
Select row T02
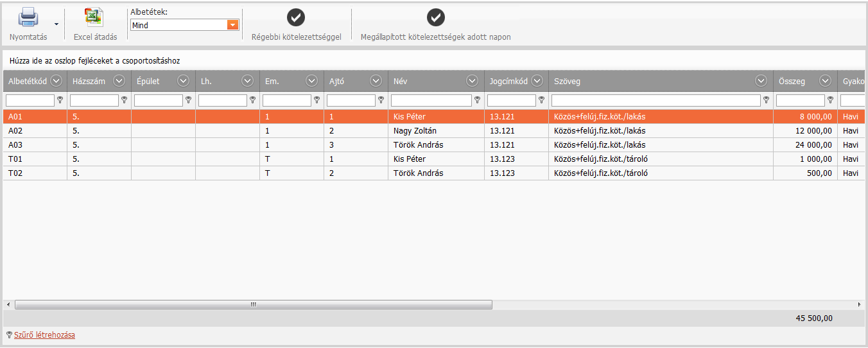coord(434,173)
